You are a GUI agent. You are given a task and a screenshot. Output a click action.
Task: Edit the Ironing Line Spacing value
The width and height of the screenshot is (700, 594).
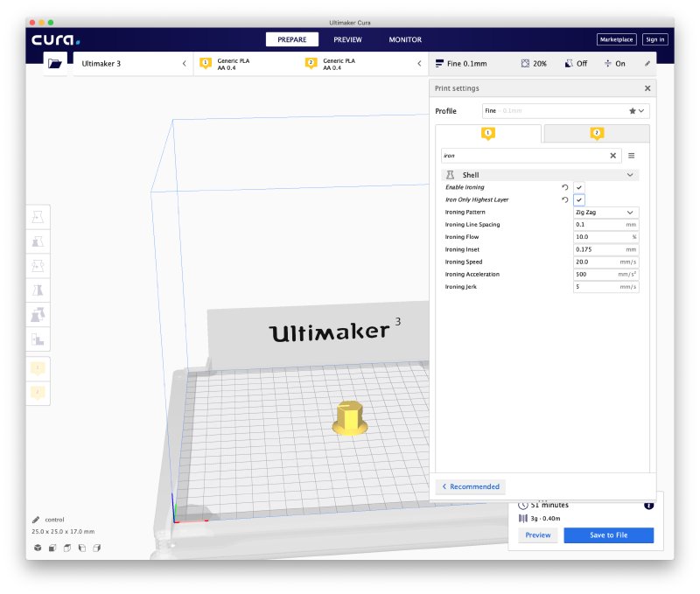(x=605, y=225)
